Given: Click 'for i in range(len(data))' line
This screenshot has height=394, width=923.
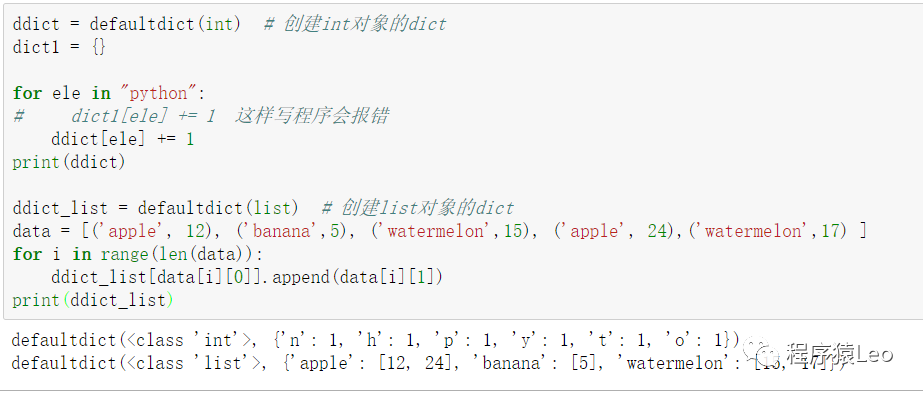Looking at the screenshot, I should click(x=137, y=254).
